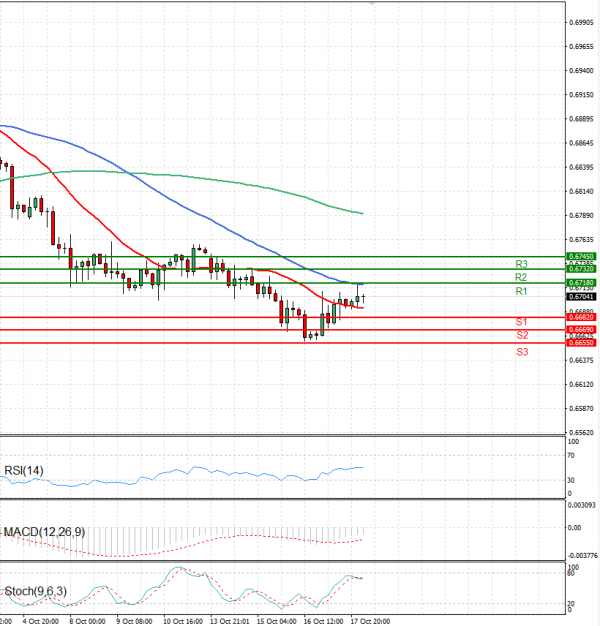Image resolution: width=600 pixels, height=626 pixels.
Task: Click the RSI 70 level label
Action: [571, 456]
